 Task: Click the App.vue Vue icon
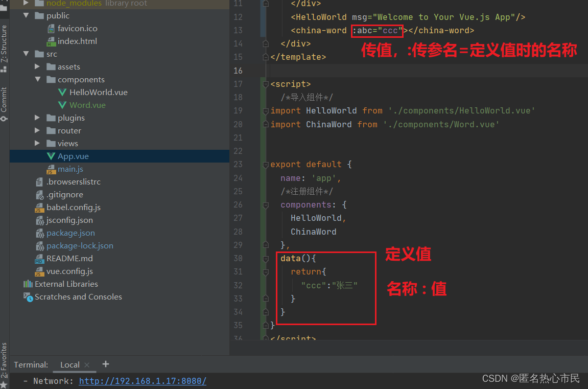point(51,156)
